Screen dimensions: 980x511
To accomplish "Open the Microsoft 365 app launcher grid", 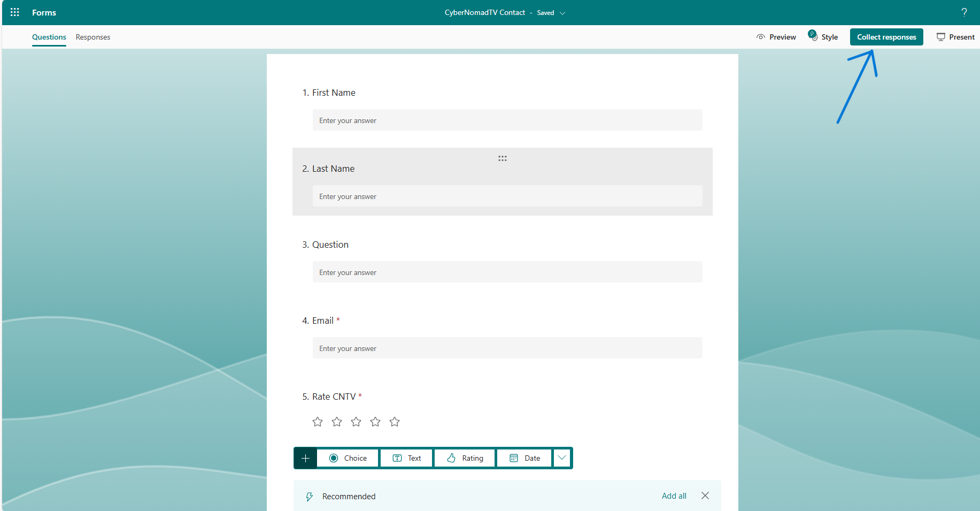I will coord(14,12).
